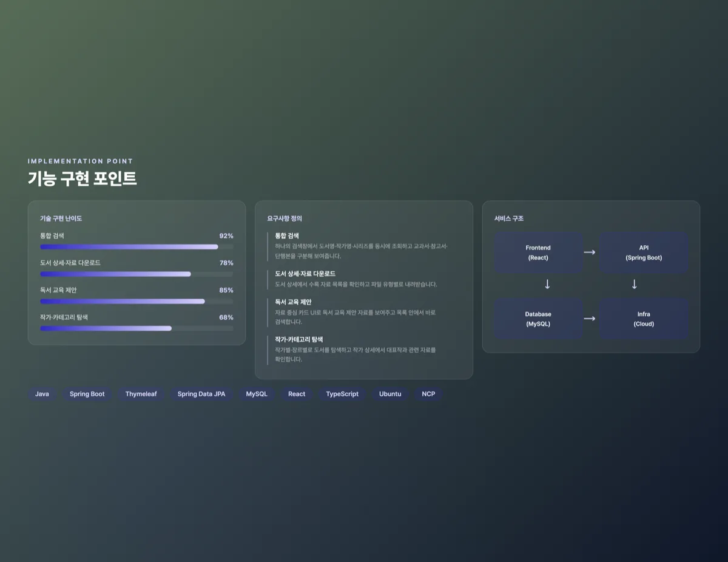The width and height of the screenshot is (728, 562).
Task: Click the 기능 구현 포인트 main heading
Action: tap(82, 179)
